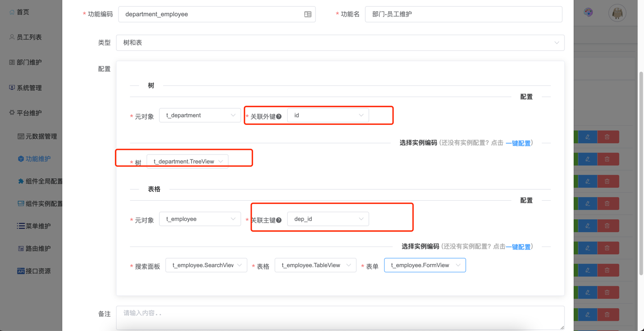Open the 搜索面板 t_employee.SearchView dropdown
644x331 pixels.
(206, 265)
